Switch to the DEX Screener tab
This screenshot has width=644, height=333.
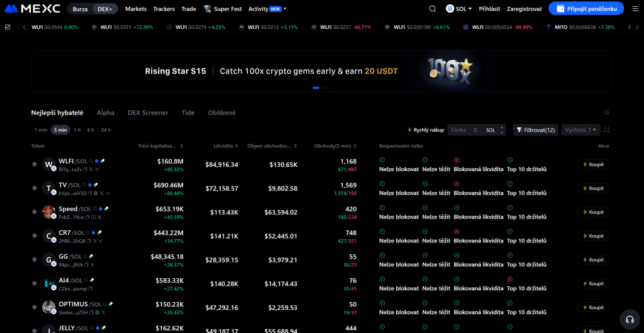148,113
